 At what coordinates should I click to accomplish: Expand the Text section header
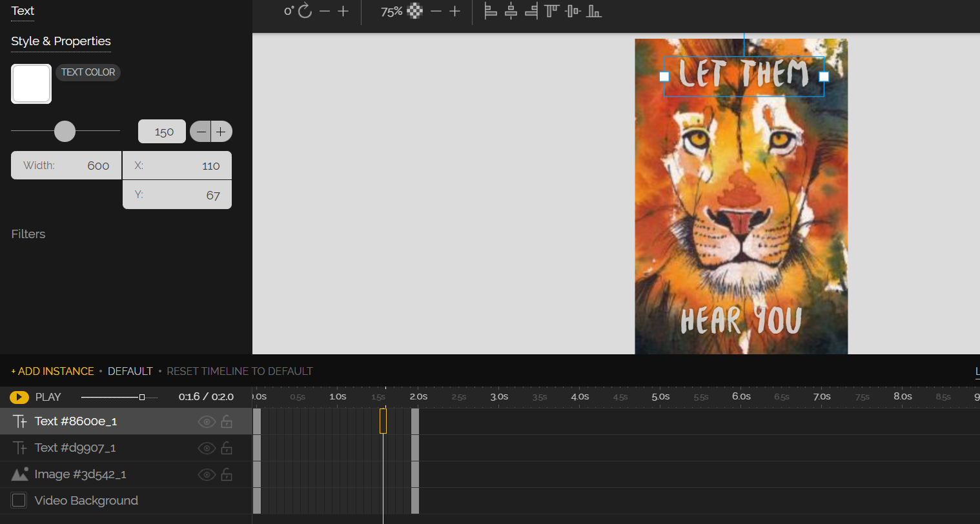23,11
